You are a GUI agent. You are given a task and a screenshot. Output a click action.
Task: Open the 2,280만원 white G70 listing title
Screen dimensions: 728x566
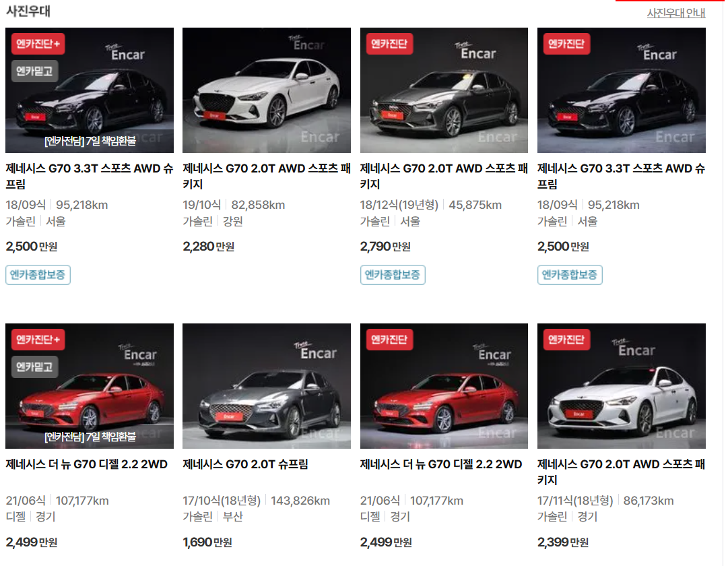point(263,175)
